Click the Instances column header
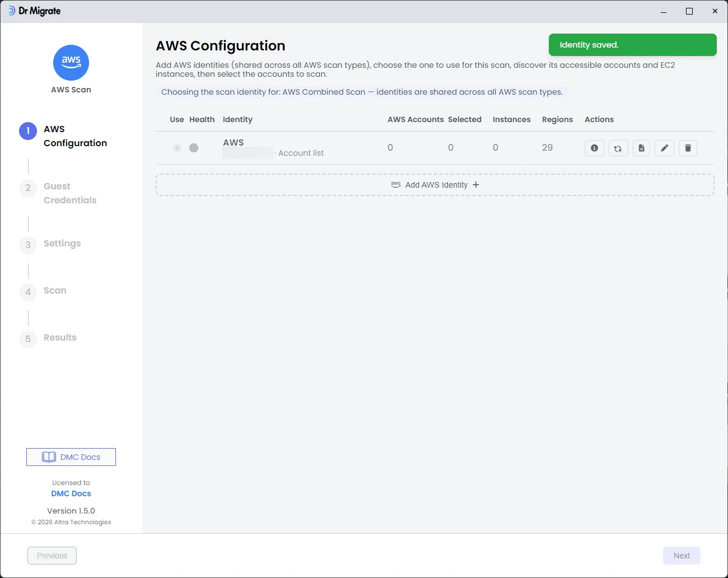The width and height of the screenshot is (728, 578). click(x=512, y=119)
